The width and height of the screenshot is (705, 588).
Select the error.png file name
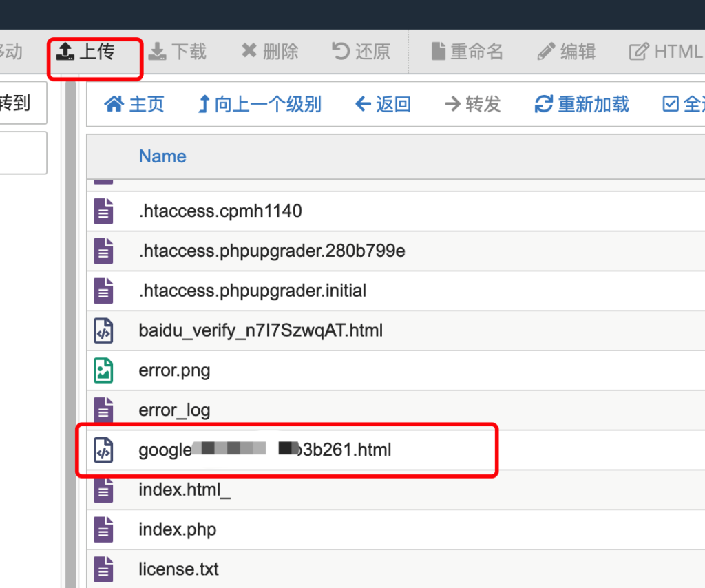click(174, 371)
